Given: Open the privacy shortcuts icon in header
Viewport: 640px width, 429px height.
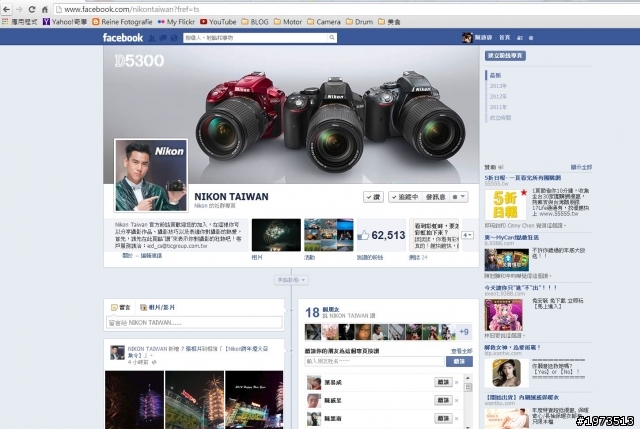Looking at the screenshot, I should [x=520, y=38].
